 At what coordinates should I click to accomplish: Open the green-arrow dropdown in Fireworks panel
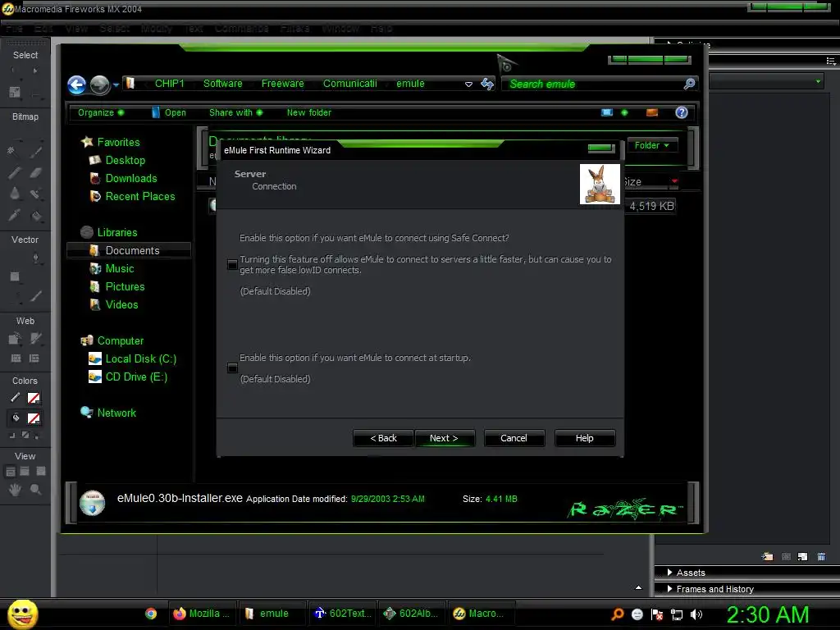coord(818,81)
